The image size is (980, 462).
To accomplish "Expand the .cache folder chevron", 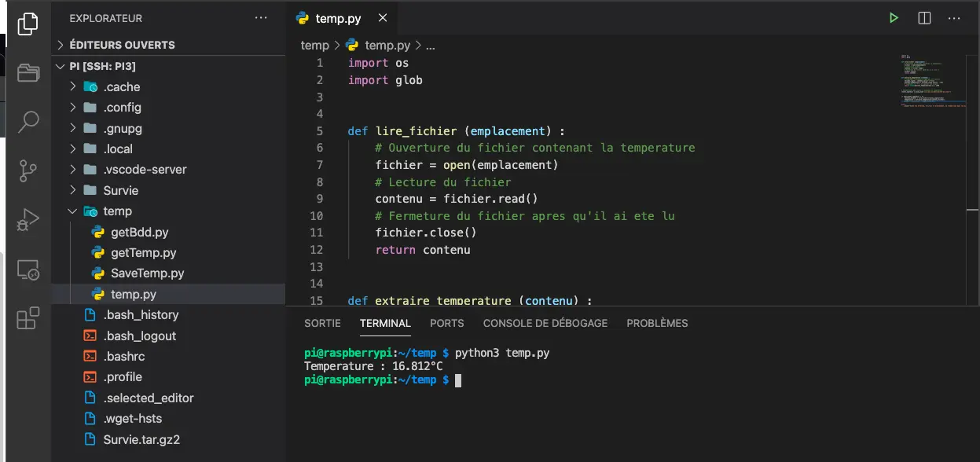I will click(73, 86).
